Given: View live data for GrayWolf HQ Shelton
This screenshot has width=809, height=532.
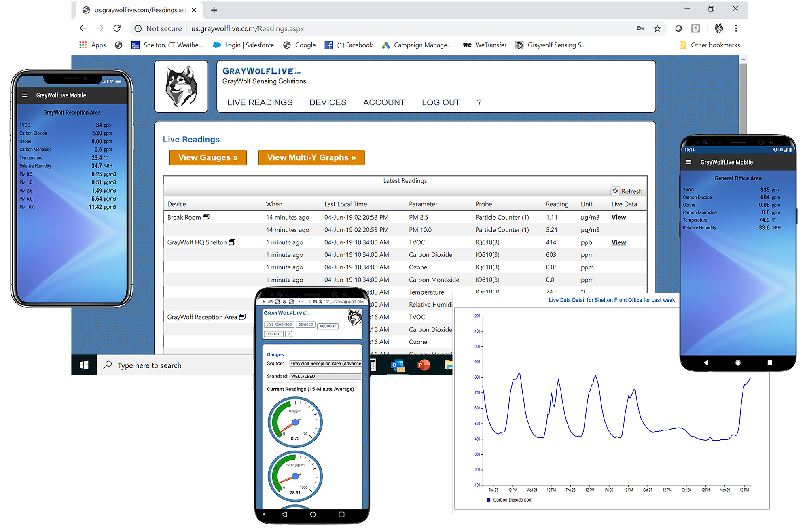Looking at the screenshot, I should pyautogui.click(x=618, y=242).
